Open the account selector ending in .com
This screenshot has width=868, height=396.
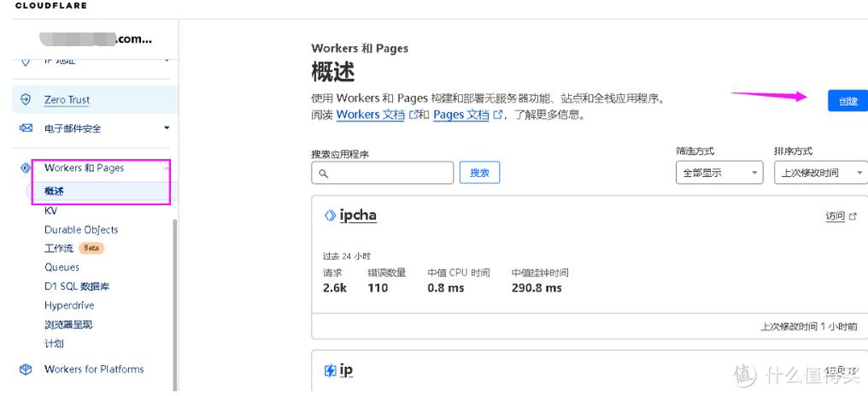pos(95,38)
